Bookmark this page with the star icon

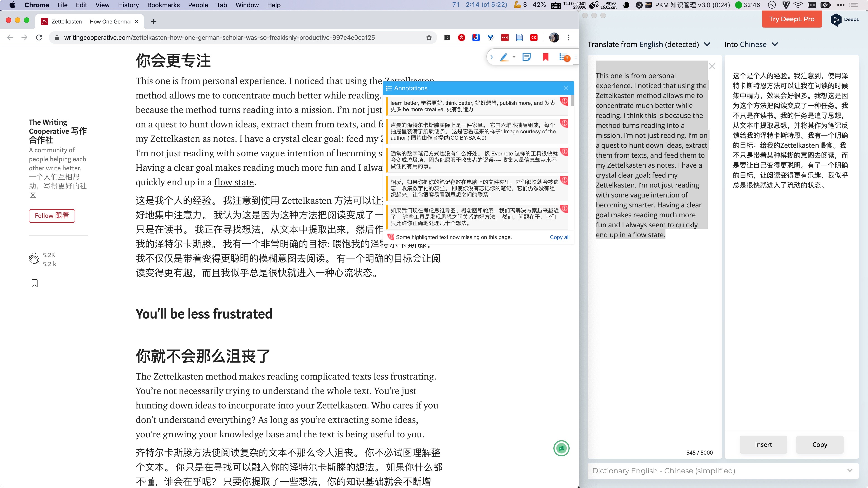tap(429, 38)
